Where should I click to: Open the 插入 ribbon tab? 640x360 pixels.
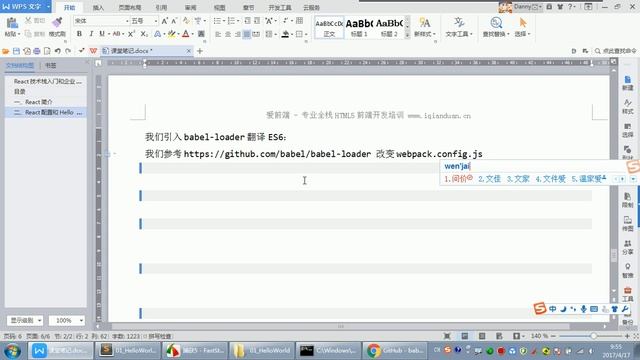tap(98, 7)
